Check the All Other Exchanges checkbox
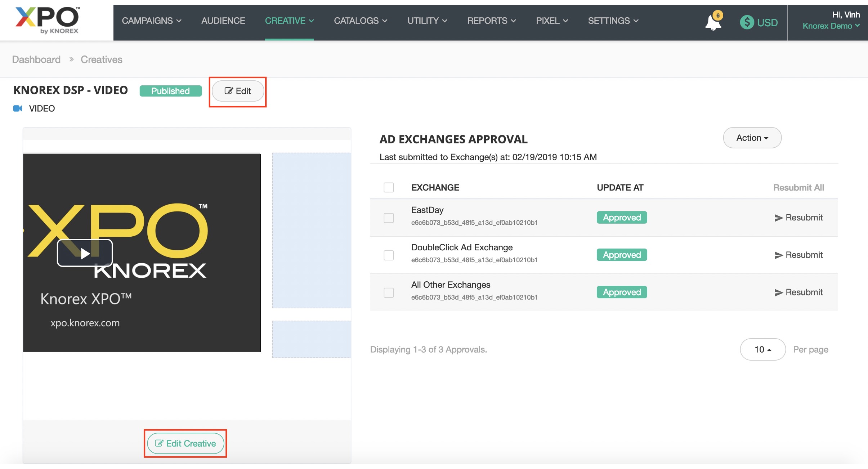 tap(389, 292)
